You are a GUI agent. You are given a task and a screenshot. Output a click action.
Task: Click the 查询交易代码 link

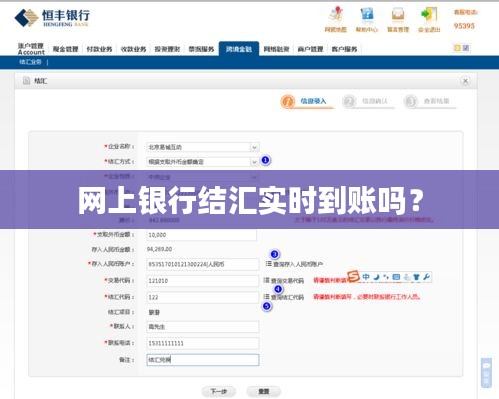point(287,281)
